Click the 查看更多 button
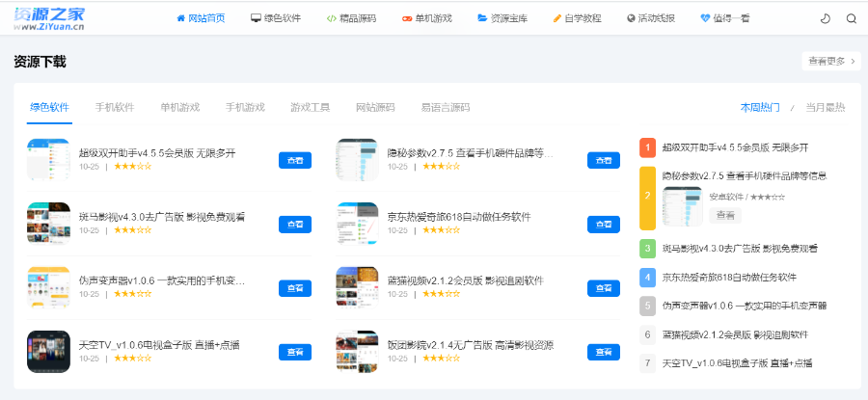Image resolution: width=868 pixels, height=400 pixels. tap(831, 62)
